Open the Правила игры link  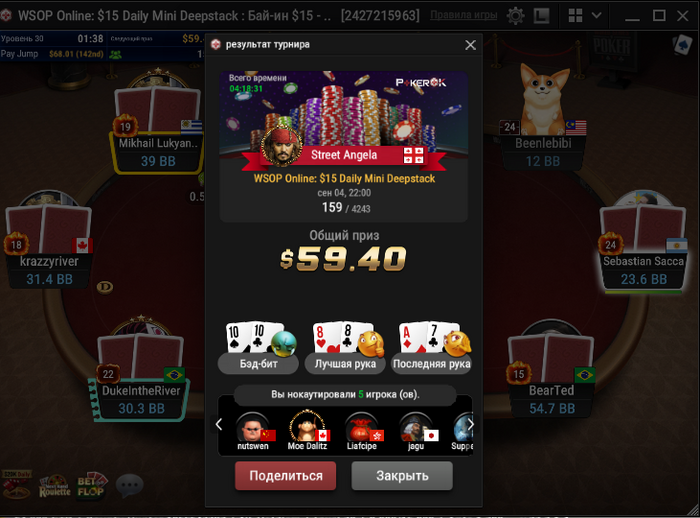click(x=463, y=15)
